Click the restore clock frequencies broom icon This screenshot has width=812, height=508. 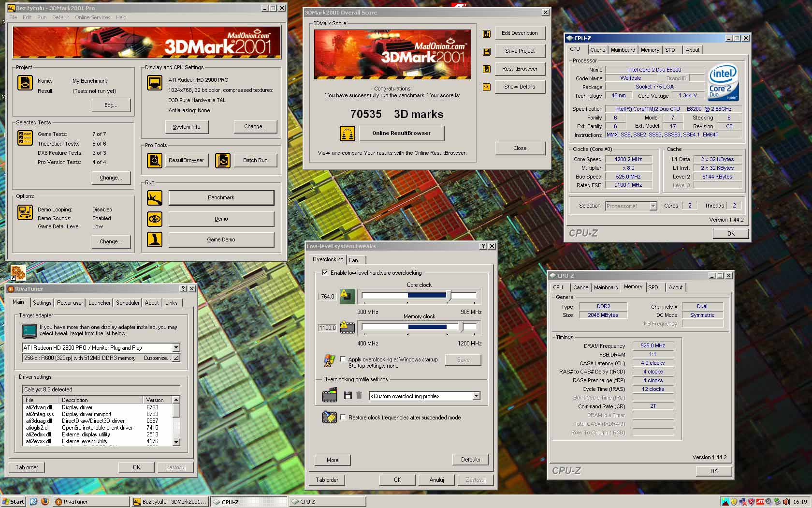click(330, 417)
